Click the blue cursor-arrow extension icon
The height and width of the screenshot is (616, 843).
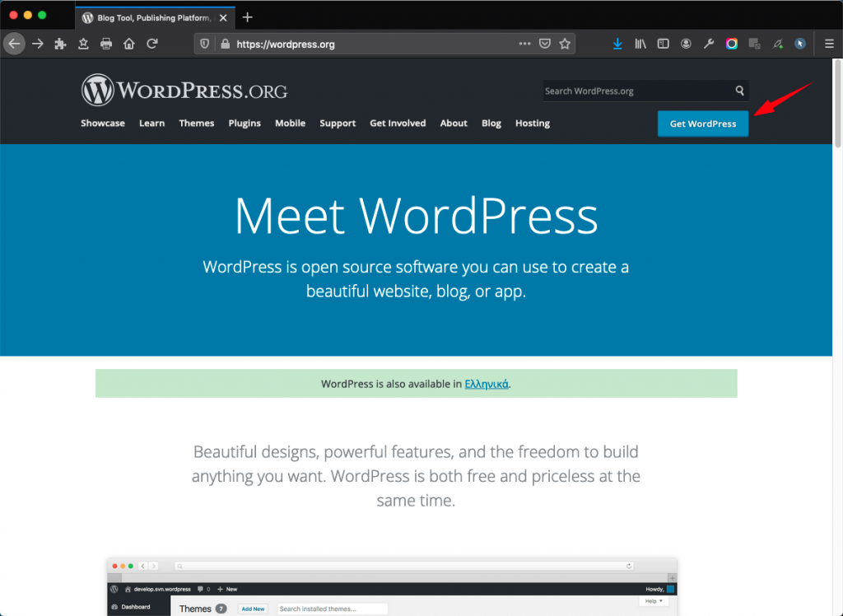point(800,44)
